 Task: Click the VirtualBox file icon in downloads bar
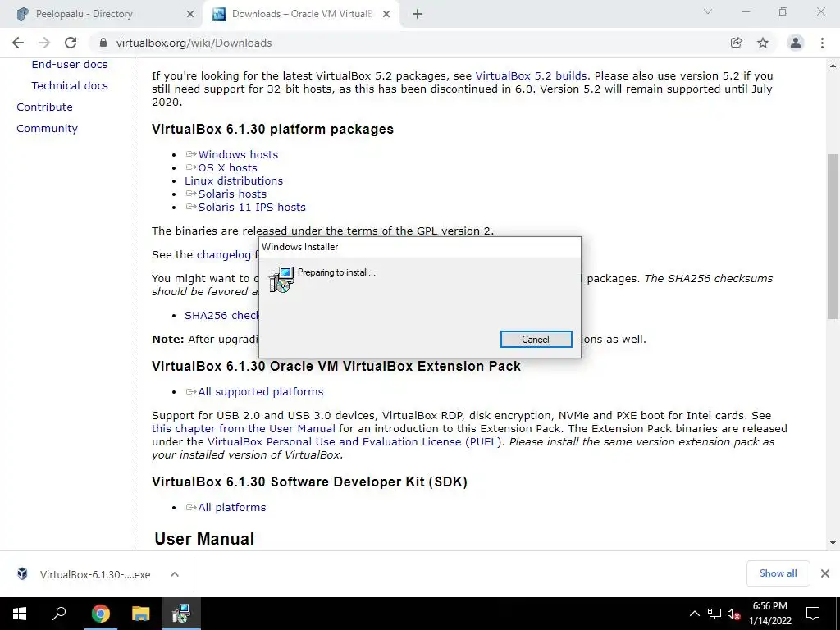[x=22, y=573]
